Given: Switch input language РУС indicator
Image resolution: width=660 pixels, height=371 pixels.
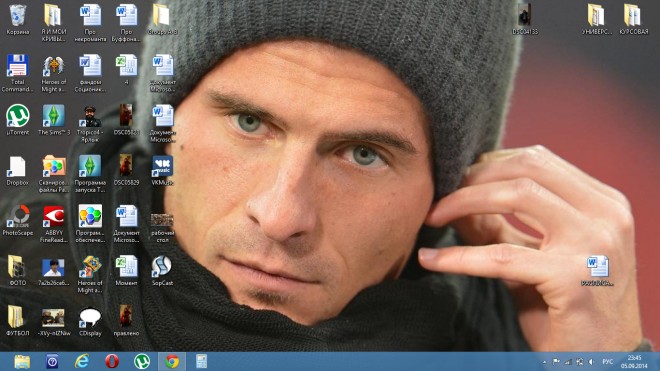Looking at the screenshot, I should click(607, 362).
